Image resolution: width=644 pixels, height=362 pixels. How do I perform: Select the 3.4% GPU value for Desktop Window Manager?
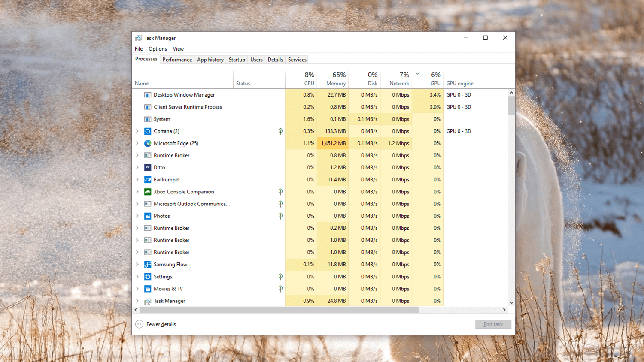428,95
